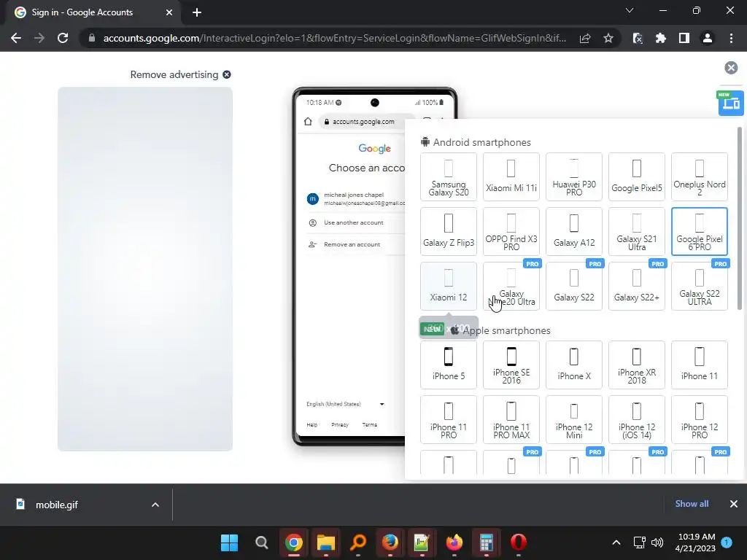Select the iPhone X device
This screenshot has width=747, height=560.
[574, 365]
